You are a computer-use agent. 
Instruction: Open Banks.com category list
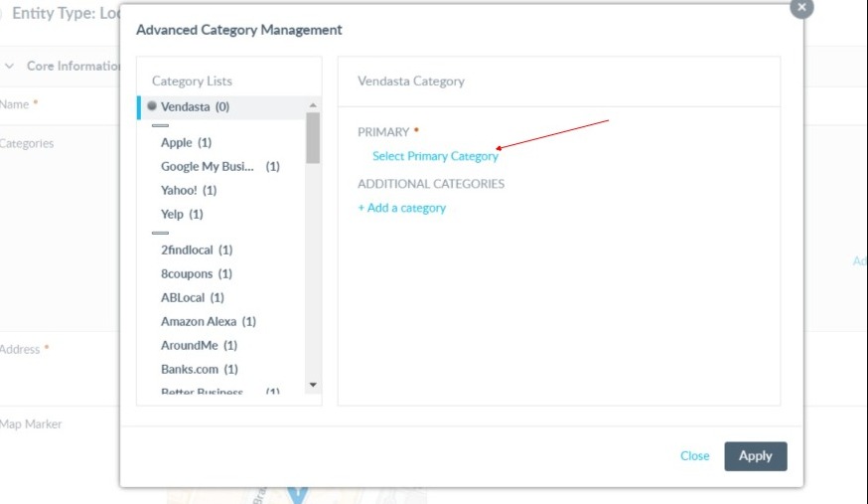tap(200, 370)
